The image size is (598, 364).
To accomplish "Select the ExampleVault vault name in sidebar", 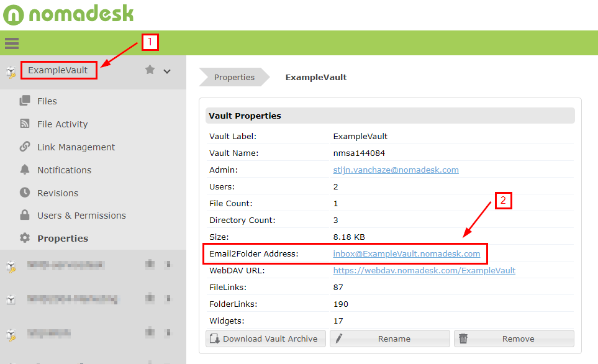I will (58, 70).
